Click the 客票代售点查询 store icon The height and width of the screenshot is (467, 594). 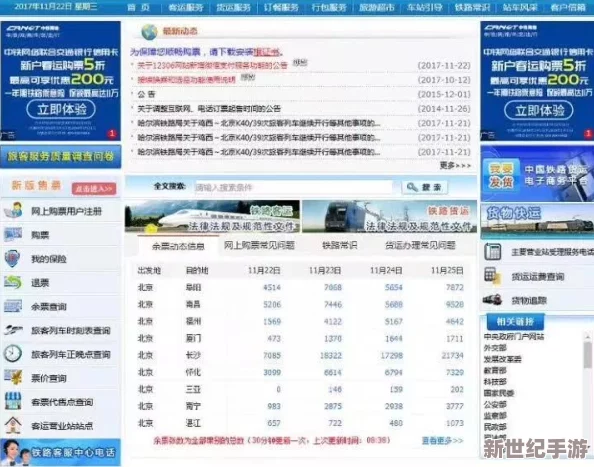tap(13, 401)
